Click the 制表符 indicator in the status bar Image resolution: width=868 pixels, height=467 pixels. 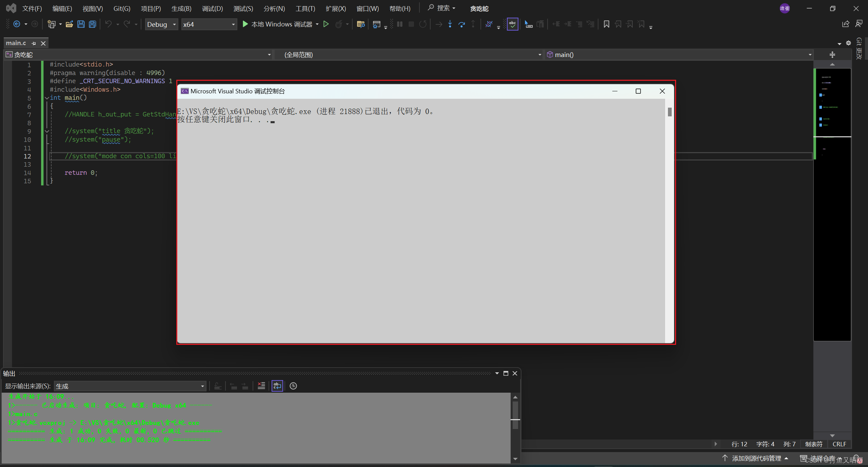(814, 444)
